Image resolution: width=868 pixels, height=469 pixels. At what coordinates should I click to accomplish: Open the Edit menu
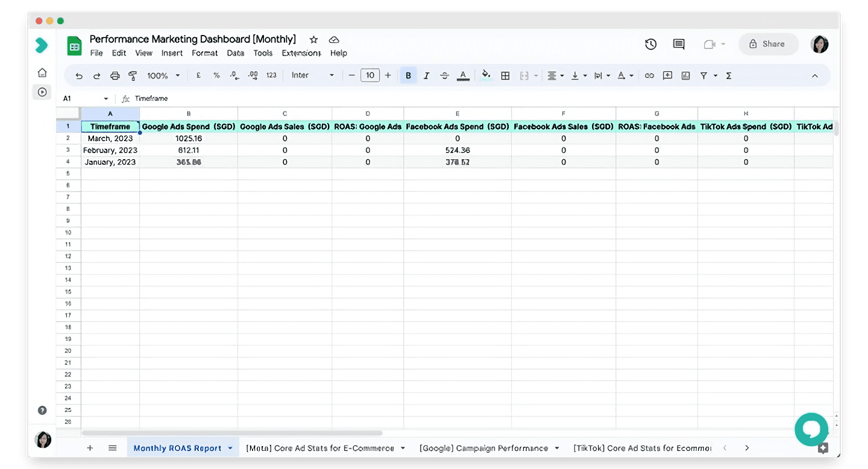119,53
